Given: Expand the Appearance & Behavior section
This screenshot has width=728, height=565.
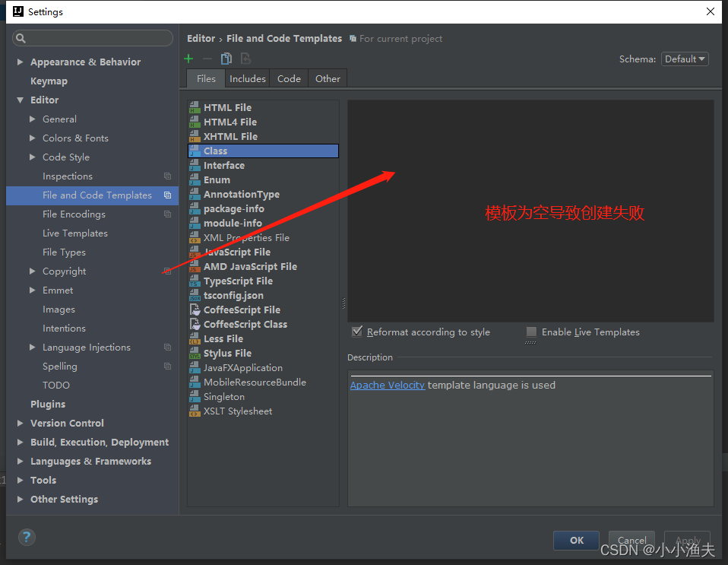Looking at the screenshot, I should click(19, 62).
